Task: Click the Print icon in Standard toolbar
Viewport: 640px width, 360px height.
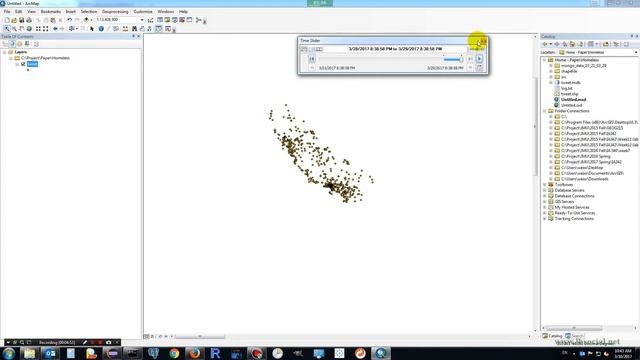Action: (29, 20)
